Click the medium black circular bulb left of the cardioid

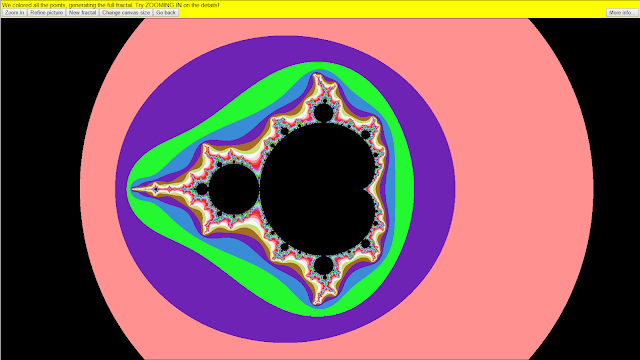234,189
